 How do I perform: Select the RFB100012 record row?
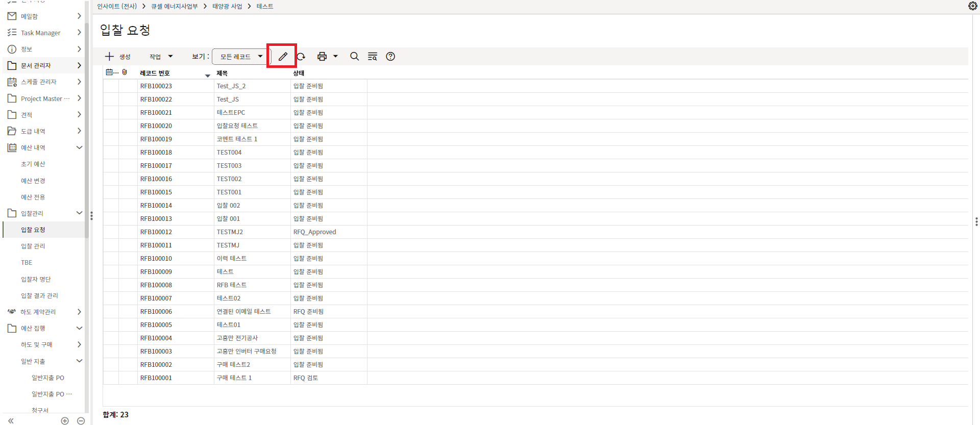(156, 232)
